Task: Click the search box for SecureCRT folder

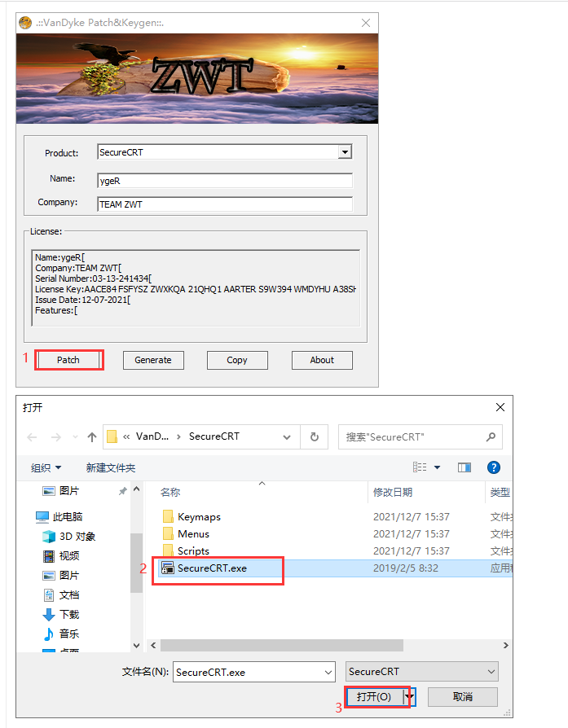Action: click(414, 436)
